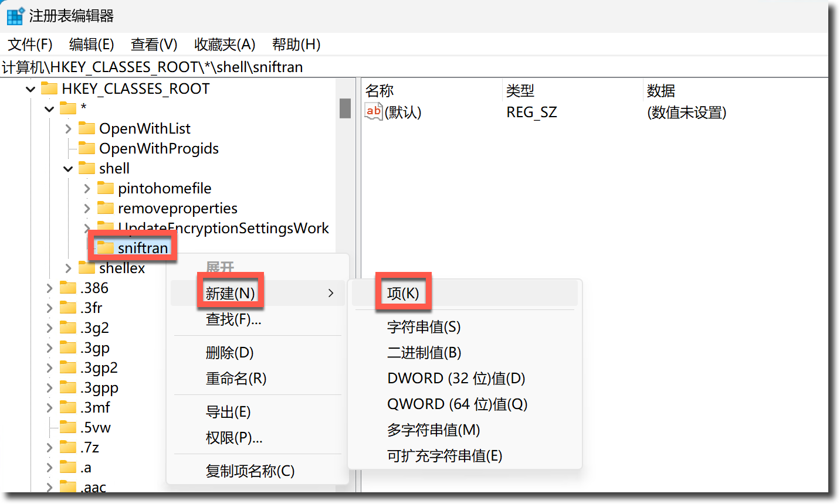Click the removeproperties key folder icon
The height and width of the screenshot is (504, 840).
point(106,208)
